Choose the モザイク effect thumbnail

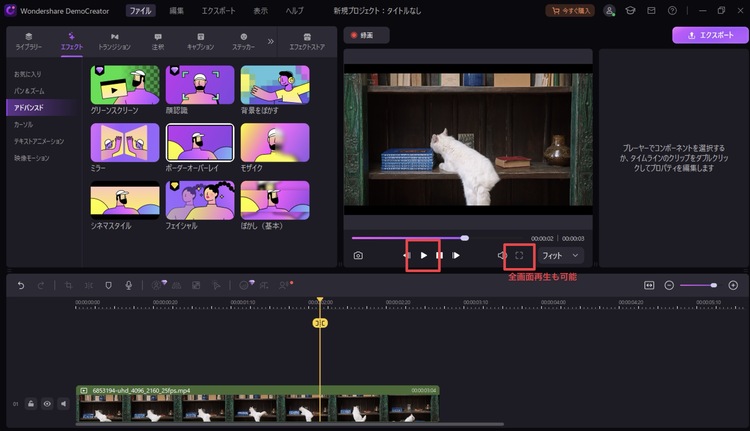coord(275,143)
